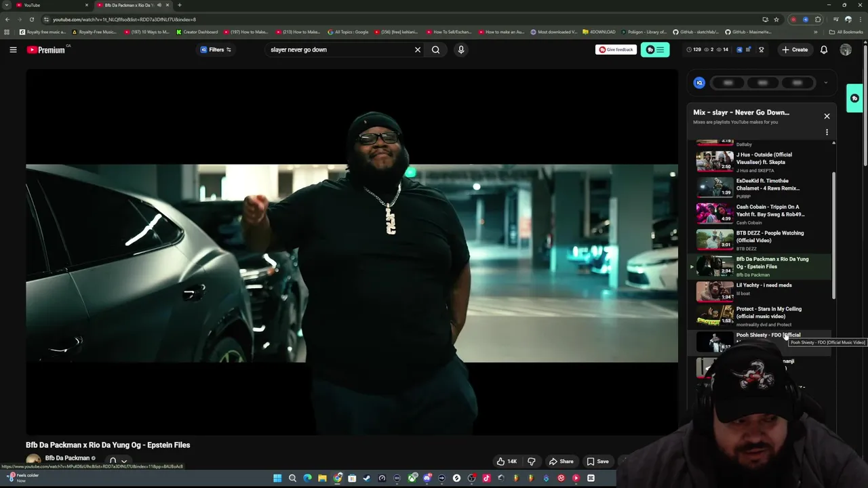
Task: Click the video player to pause
Action: click(352, 252)
